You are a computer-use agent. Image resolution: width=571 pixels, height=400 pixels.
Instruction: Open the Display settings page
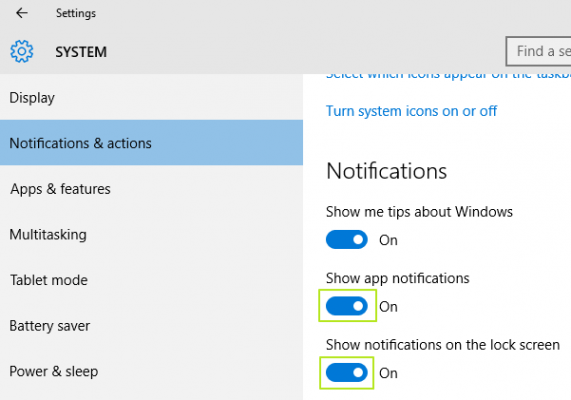[151, 98]
